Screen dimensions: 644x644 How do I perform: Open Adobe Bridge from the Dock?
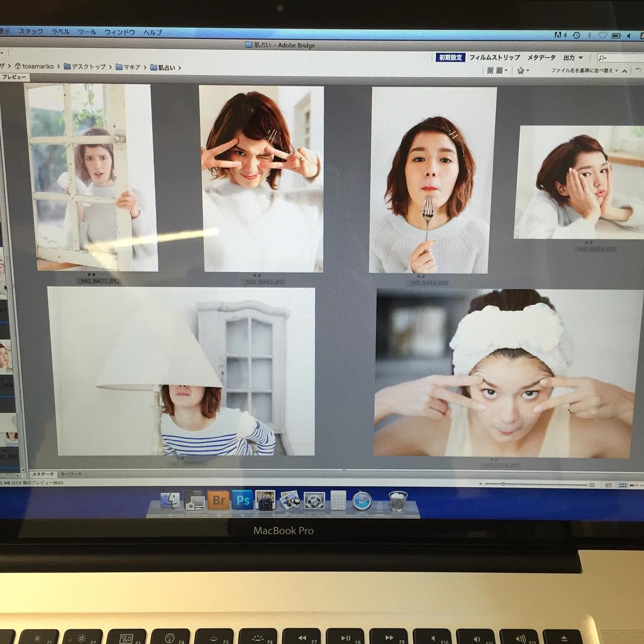[x=218, y=500]
